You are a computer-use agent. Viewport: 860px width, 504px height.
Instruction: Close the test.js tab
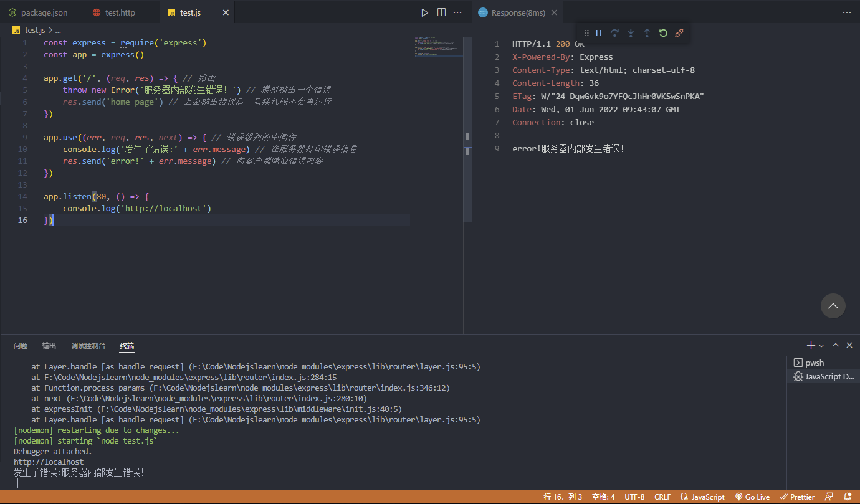tap(226, 12)
